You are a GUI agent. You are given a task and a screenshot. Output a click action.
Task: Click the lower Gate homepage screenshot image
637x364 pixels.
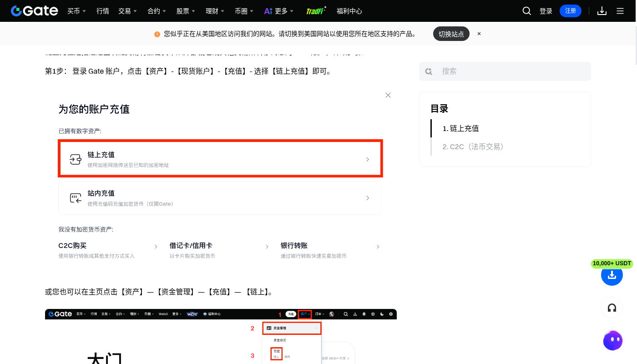(x=221, y=336)
